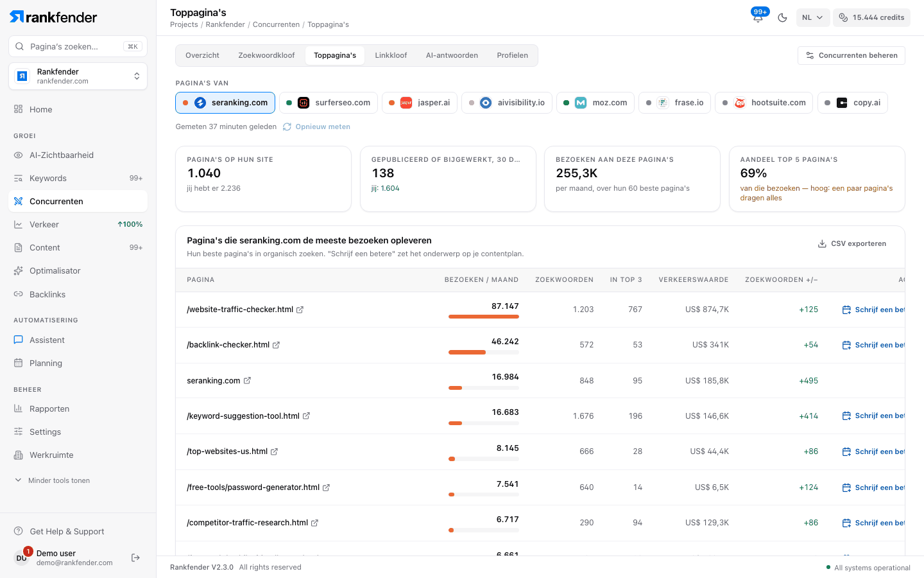Open Rapporten reports section
This screenshot has width=924, height=578.
point(78,408)
